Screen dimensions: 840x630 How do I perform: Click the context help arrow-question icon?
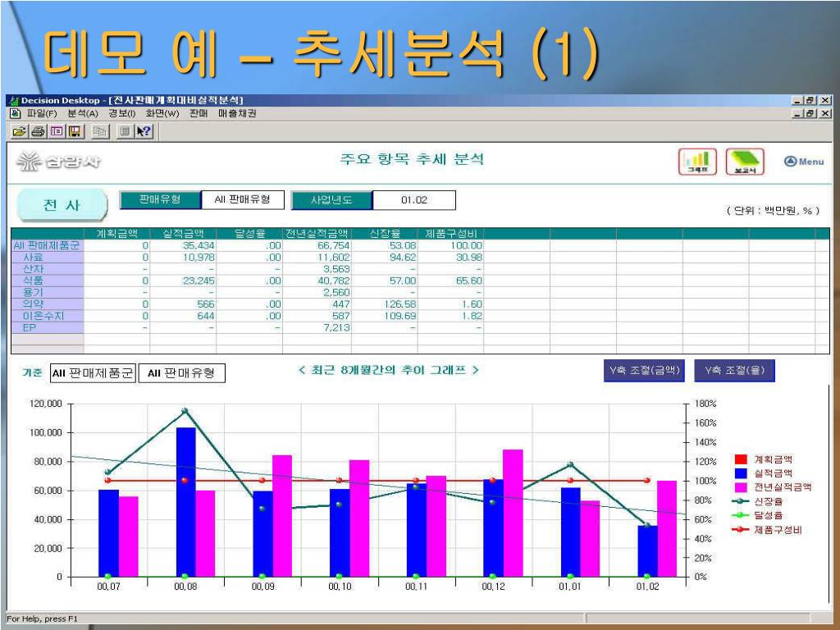(144, 131)
